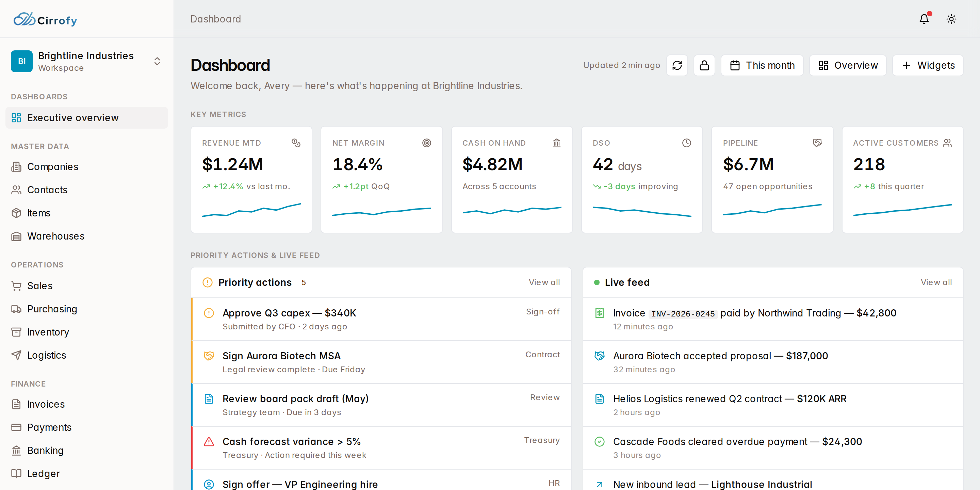
Task: Open New inbound lead — Lighthouse Industrial
Action: (x=773, y=480)
